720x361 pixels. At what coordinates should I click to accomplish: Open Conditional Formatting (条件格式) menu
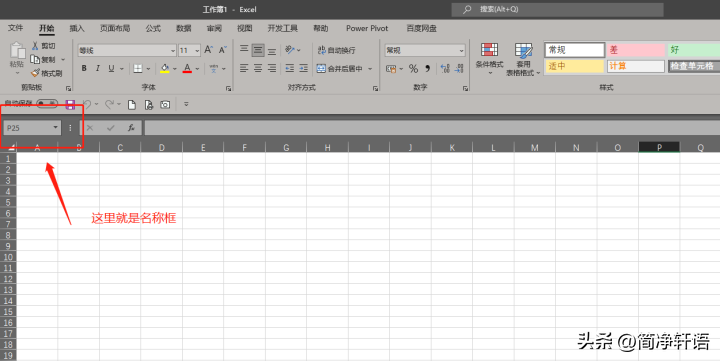489,59
